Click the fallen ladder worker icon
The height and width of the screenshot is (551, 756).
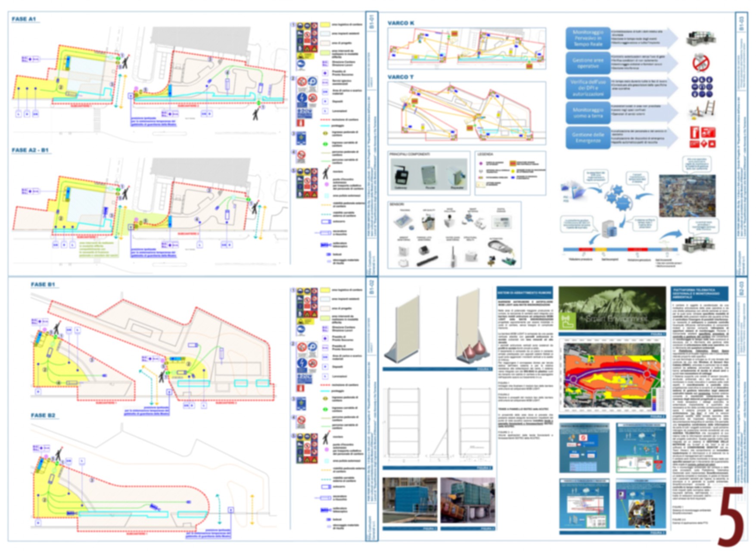tap(702, 111)
